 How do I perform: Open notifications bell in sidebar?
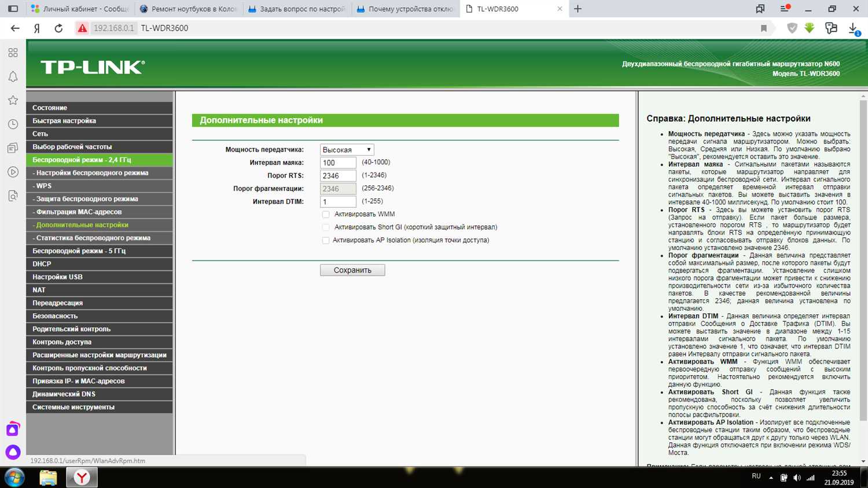(x=13, y=76)
